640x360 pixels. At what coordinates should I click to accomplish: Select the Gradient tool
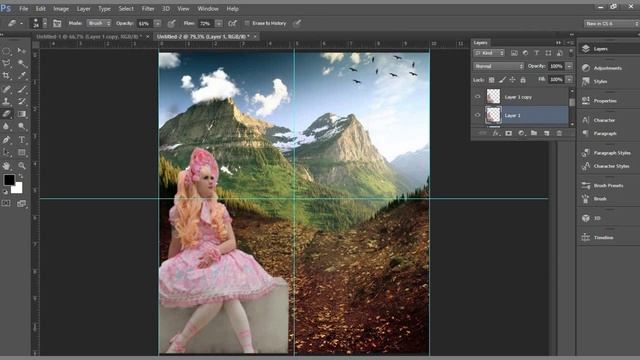tap(22, 114)
